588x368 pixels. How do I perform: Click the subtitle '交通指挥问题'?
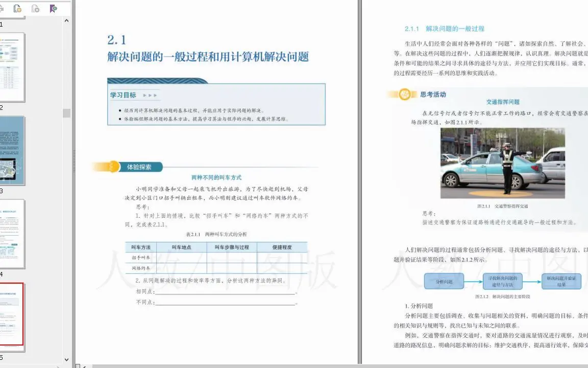(x=503, y=102)
